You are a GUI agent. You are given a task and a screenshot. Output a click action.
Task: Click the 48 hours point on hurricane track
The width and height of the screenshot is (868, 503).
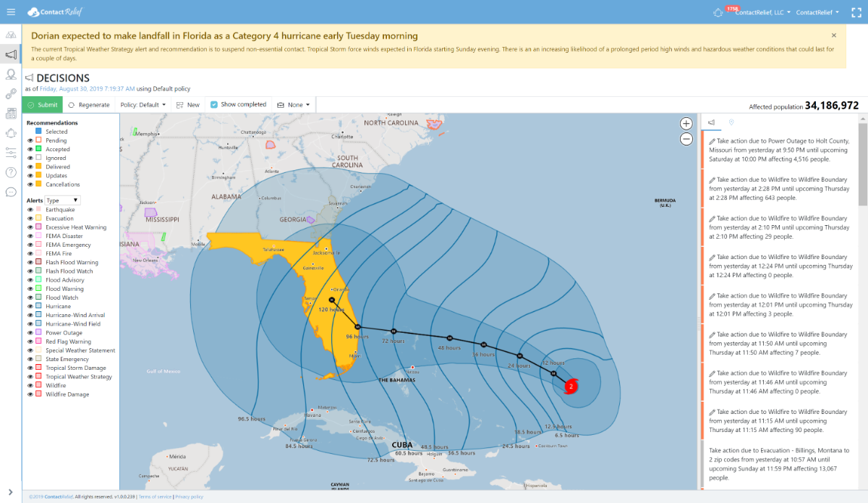point(449,338)
